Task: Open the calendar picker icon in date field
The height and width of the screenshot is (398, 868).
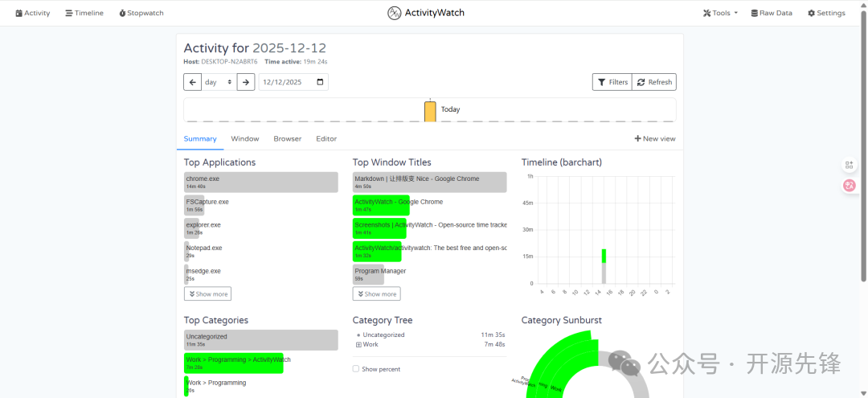Action: pyautogui.click(x=320, y=82)
